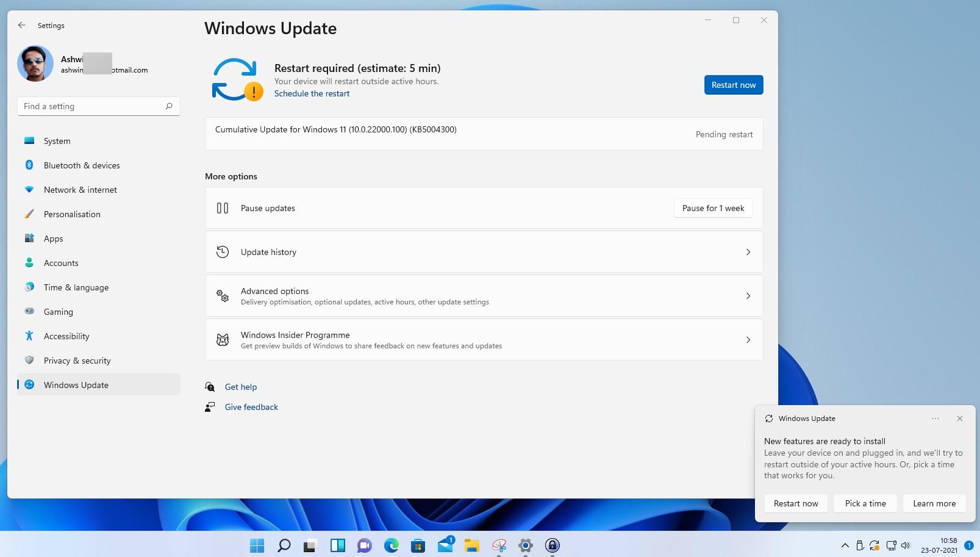980x557 pixels.
Task: Click the Update history clock icon
Action: [223, 252]
